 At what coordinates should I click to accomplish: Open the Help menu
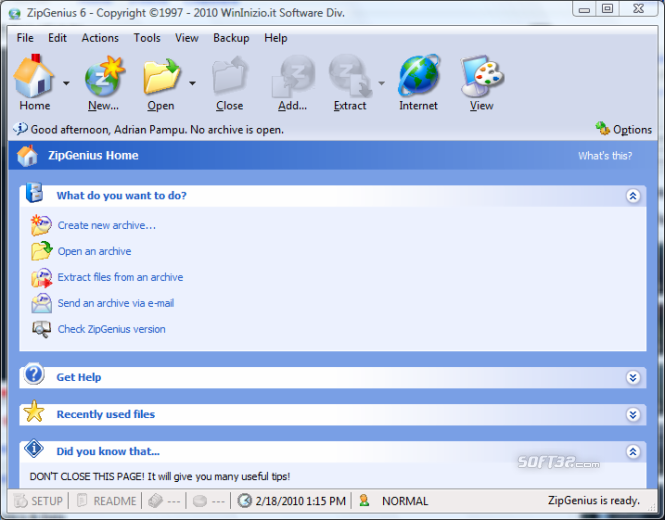click(x=276, y=38)
